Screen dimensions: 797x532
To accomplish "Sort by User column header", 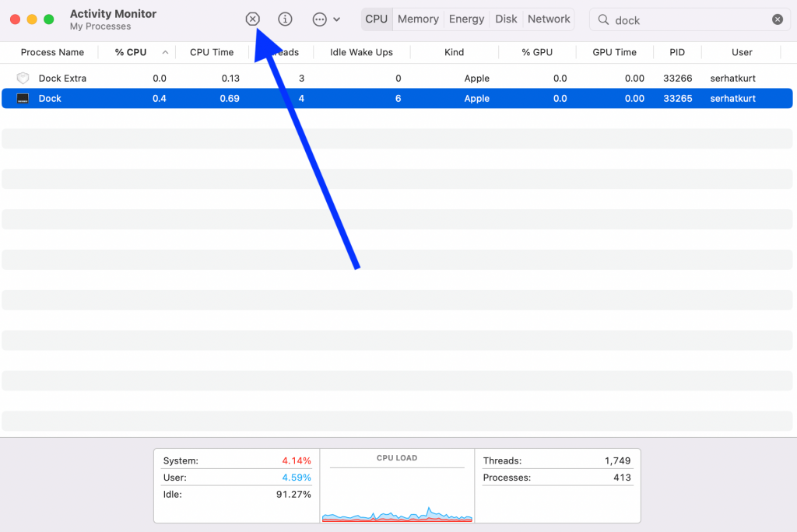I will pyautogui.click(x=742, y=52).
